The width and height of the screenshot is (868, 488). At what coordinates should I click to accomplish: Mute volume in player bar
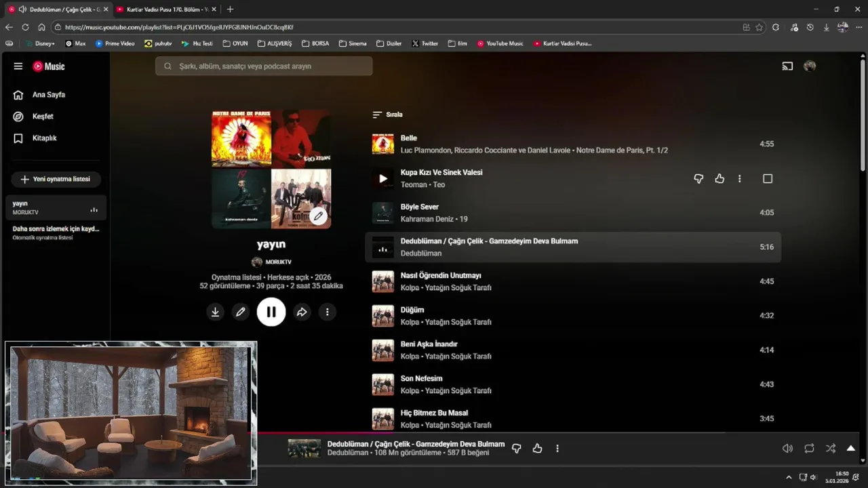pyautogui.click(x=787, y=449)
